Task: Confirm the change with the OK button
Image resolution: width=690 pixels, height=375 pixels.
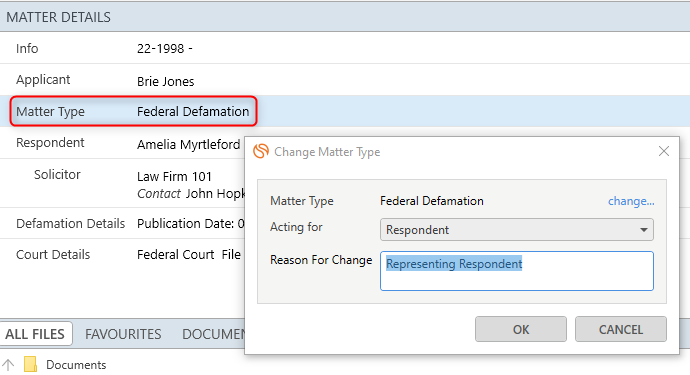Action: point(521,329)
